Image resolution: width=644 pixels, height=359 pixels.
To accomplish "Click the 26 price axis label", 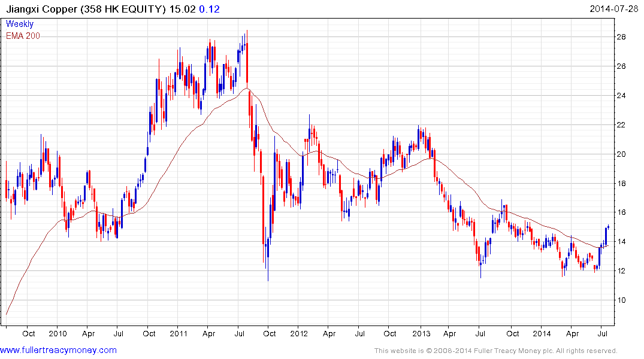I will [621, 66].
